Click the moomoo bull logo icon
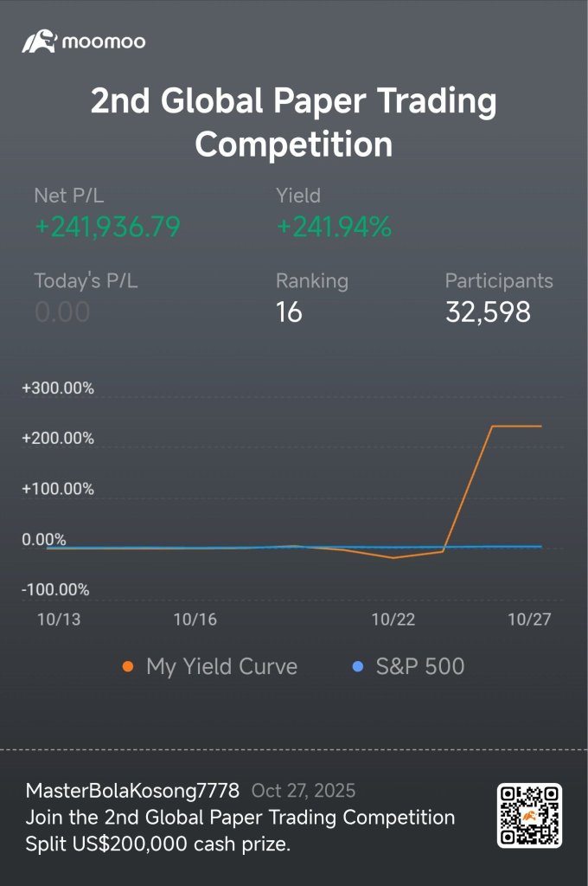 click(40, 42)
